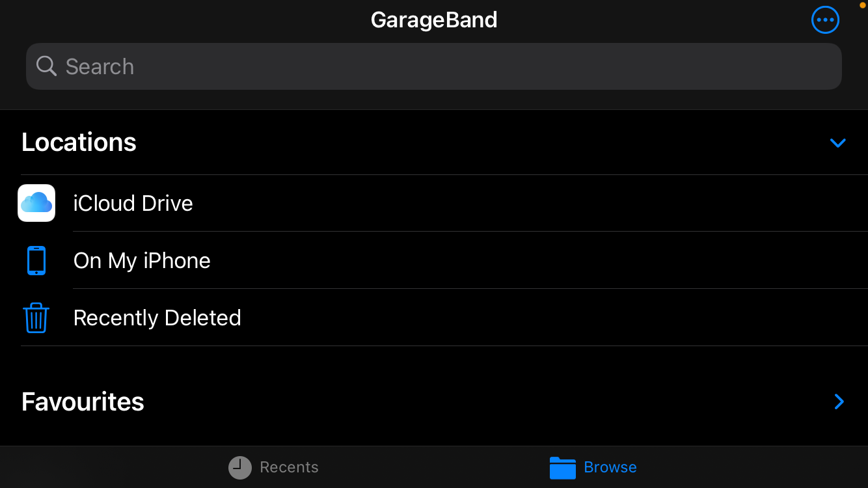Tap the Locations heading

click(79, 142)
